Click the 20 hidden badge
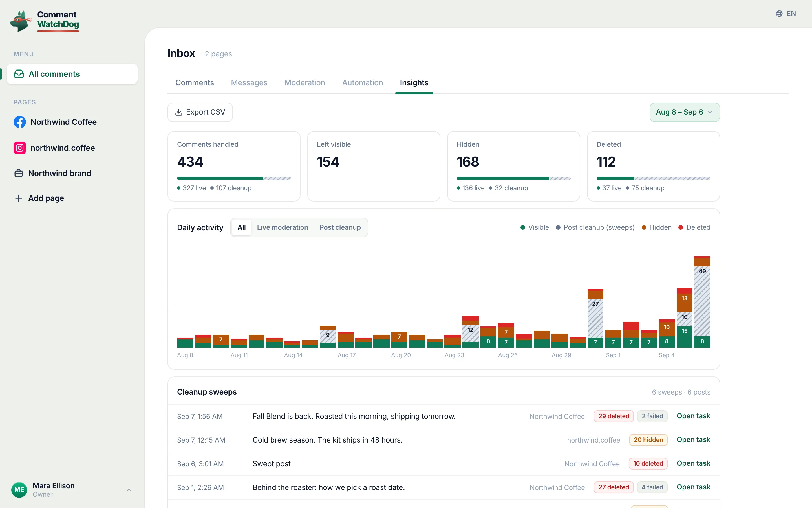This screenshot has height=508, width=812. click(648, 440)
